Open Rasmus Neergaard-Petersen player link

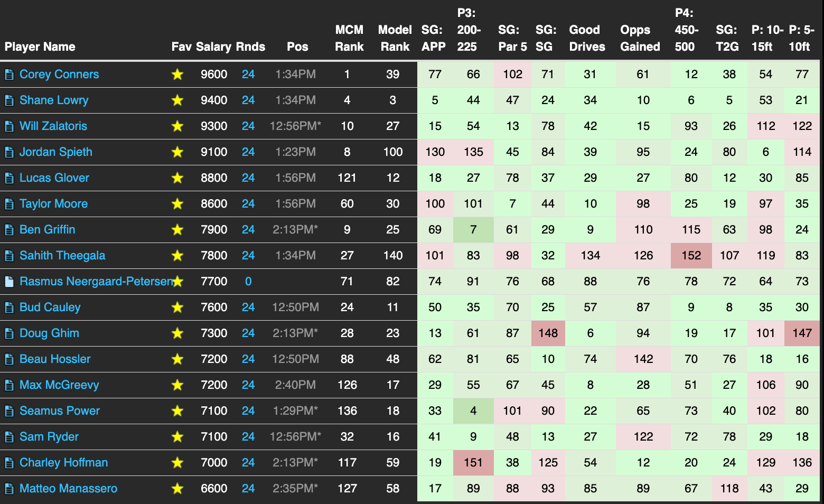click(96, 282)
